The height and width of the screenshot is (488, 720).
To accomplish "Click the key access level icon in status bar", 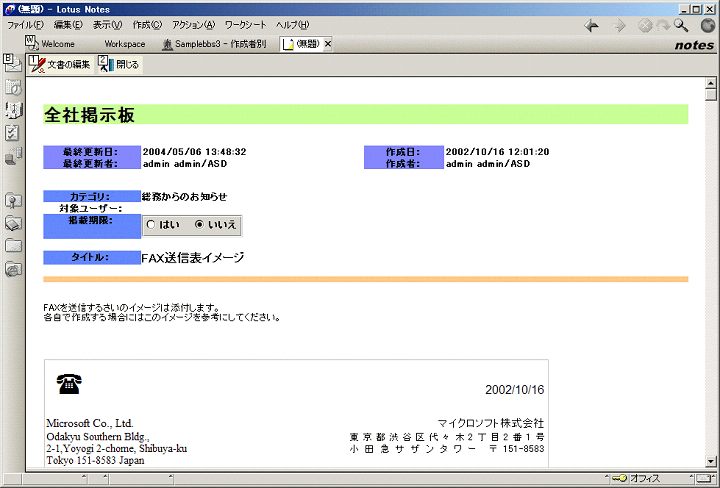I will [x=620, y=478].
